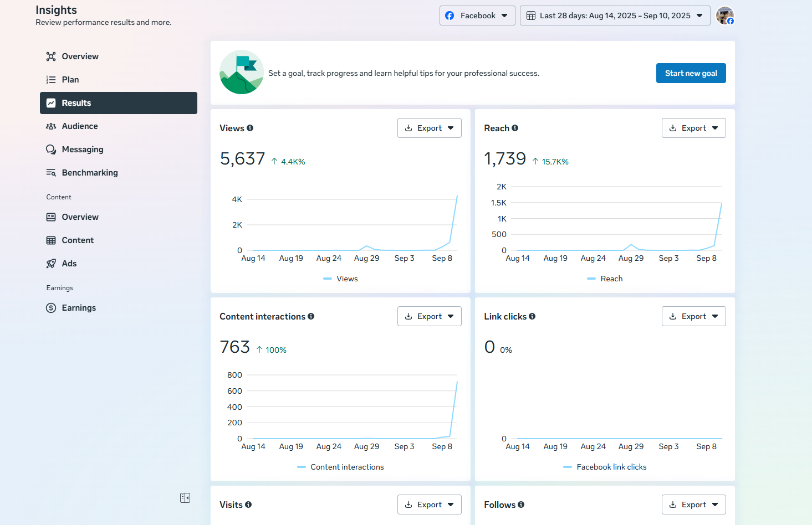Open the Last 28 days date range picker
The height and width of the screenshot is (525, 812).
click(615, 16)
